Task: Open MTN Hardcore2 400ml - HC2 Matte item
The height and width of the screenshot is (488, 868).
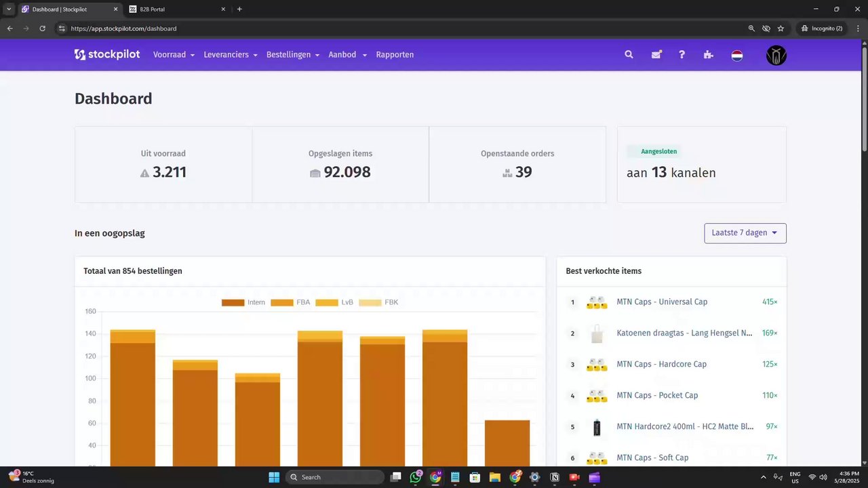Action: (x=685, y=426)
